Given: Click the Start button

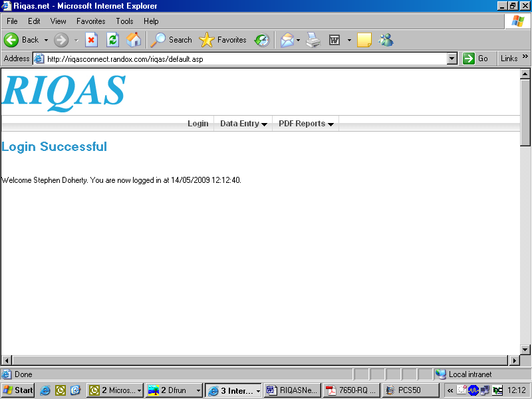Looking at the screenshot, I should click(18, 390).
